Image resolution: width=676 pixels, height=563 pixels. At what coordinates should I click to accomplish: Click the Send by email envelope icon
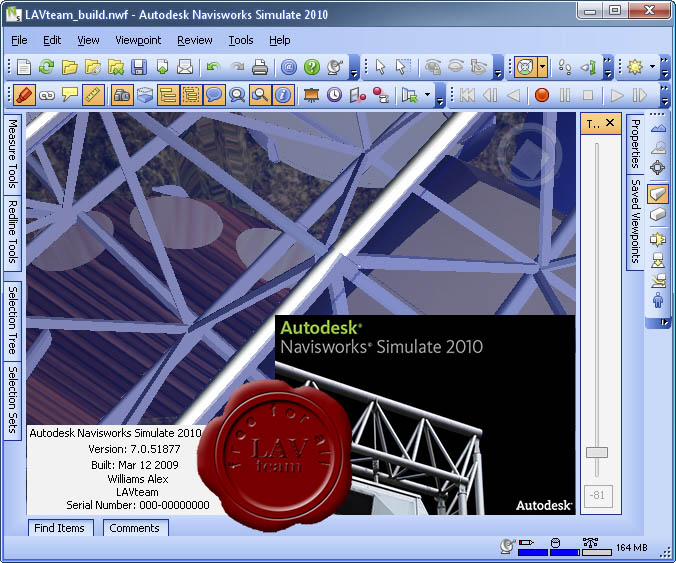[x=185, y=67]
